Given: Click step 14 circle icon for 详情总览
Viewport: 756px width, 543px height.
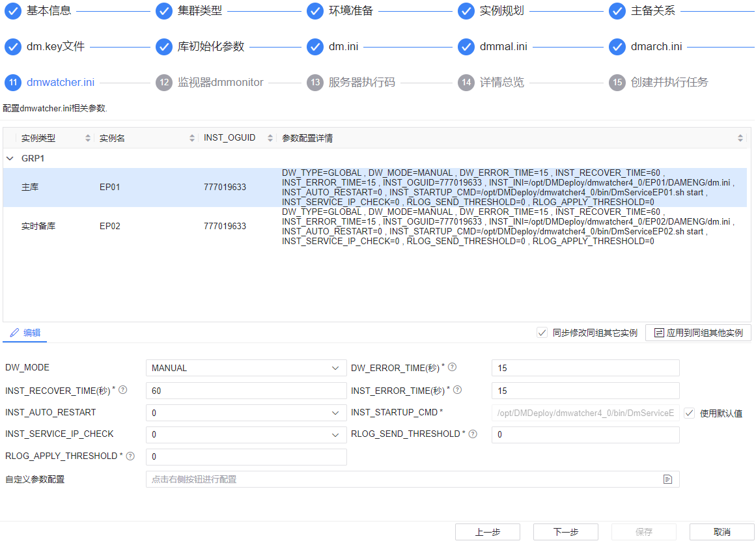Looking at the screenshot, I should tap(466, 83).
